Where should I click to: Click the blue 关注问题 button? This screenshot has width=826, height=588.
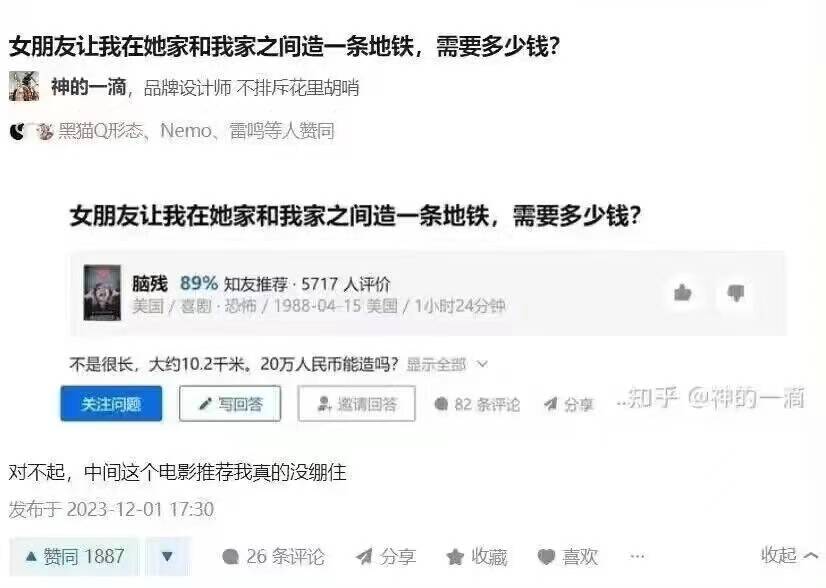[111, 404]
